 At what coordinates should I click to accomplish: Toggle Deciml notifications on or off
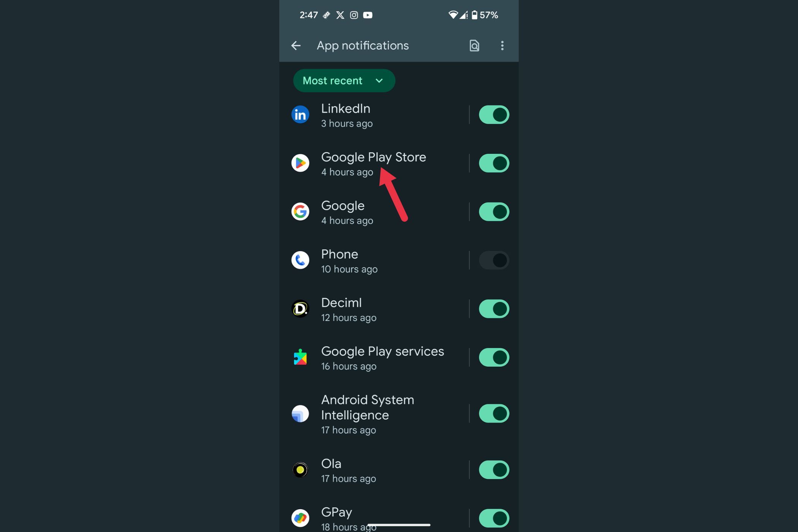coord(493,309)
